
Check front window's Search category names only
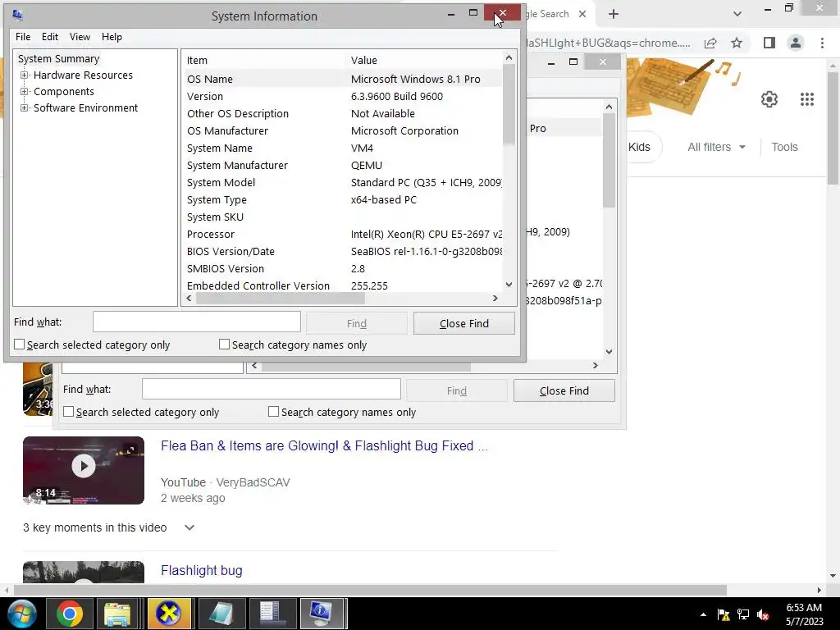tap(225, 345)
